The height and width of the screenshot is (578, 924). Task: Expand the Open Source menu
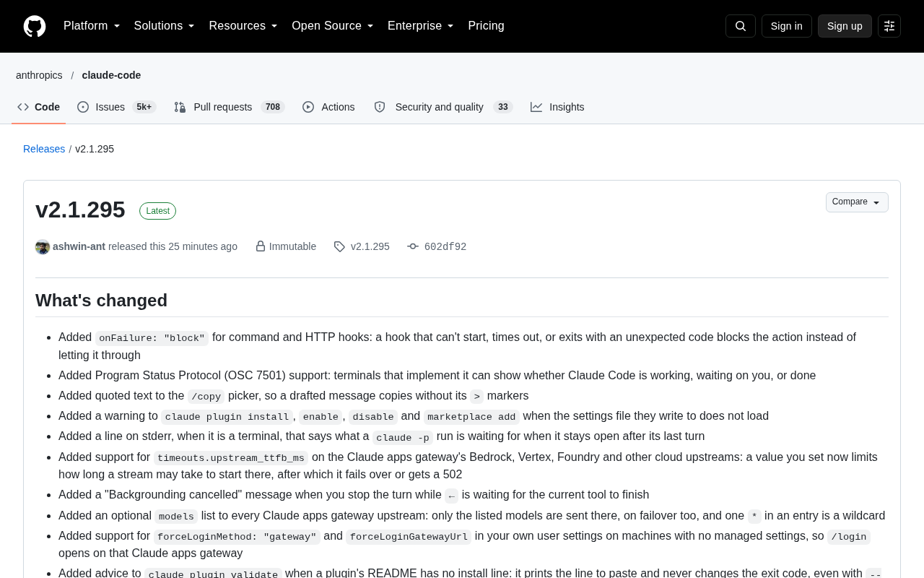(332, 26)
